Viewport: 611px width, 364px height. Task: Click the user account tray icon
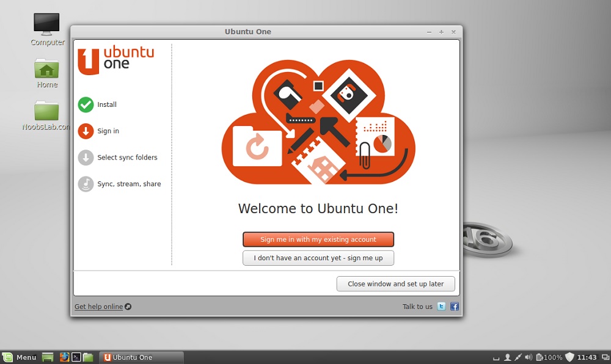pos(507,357)
